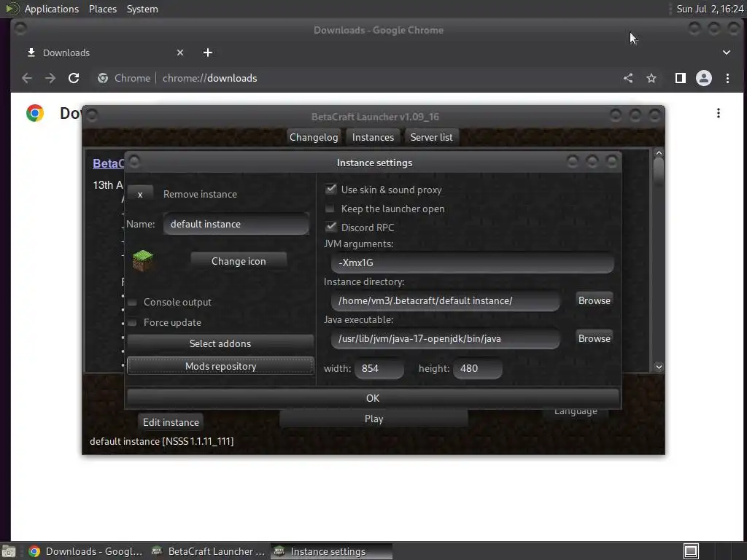Switch to Downloads Chrome taskbar item
747x560 pixels.
click(x=86, y=551)
